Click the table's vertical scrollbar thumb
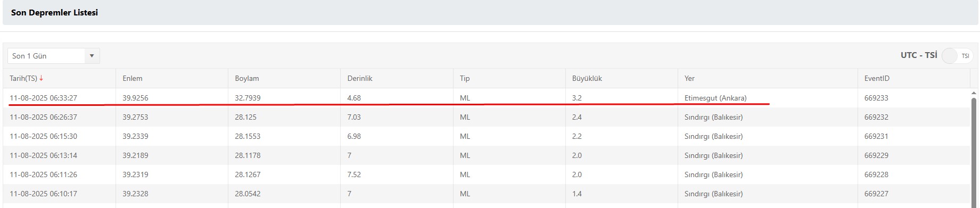Viewport: 980px width, 208px height. (974, 149)
